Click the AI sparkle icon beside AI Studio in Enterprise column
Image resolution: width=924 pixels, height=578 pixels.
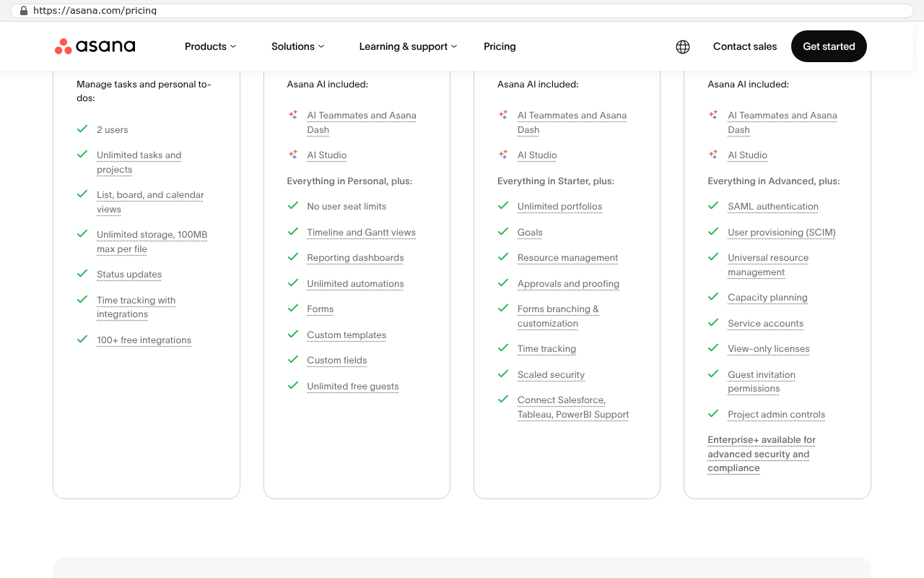click(713, 155)
